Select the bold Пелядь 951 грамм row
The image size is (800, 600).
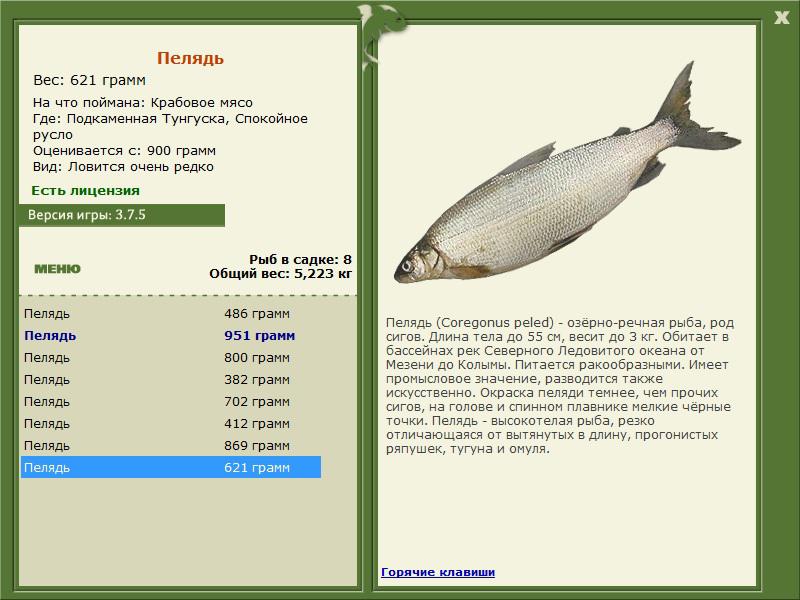(171, 336)
